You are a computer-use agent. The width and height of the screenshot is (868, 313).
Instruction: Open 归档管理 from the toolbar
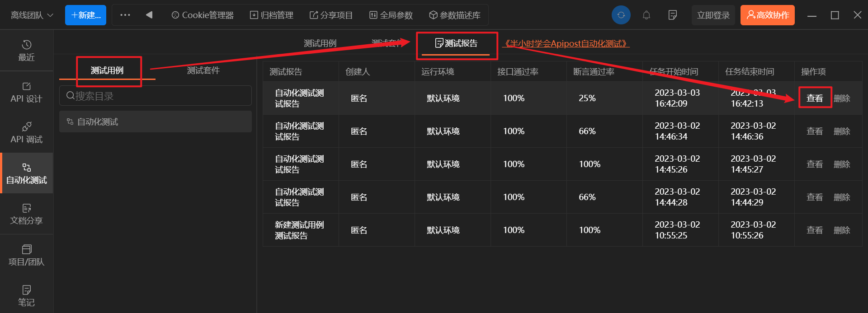272,15
